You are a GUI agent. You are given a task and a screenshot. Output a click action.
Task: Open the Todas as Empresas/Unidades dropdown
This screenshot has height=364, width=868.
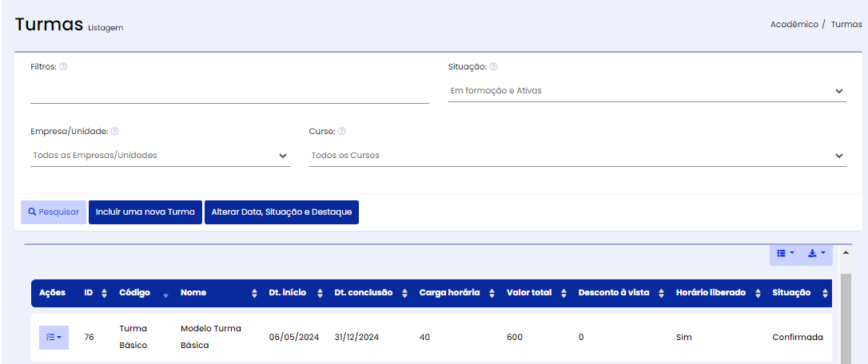(x=160, y=156)
